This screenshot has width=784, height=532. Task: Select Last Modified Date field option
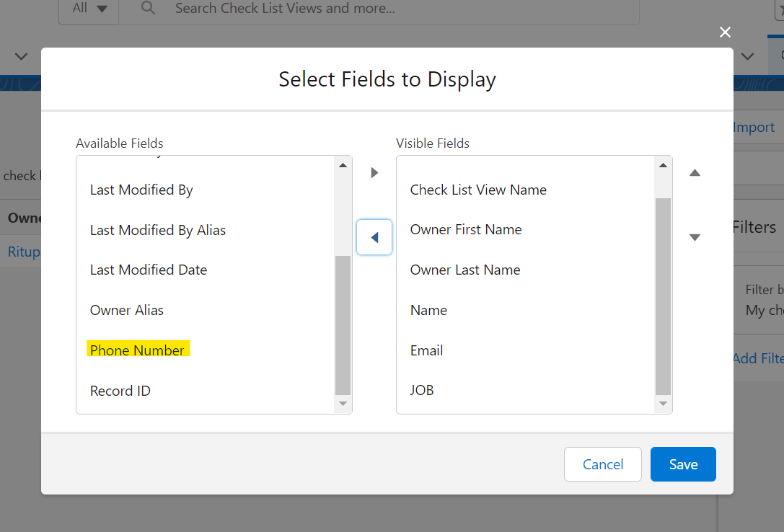point(149,270)
